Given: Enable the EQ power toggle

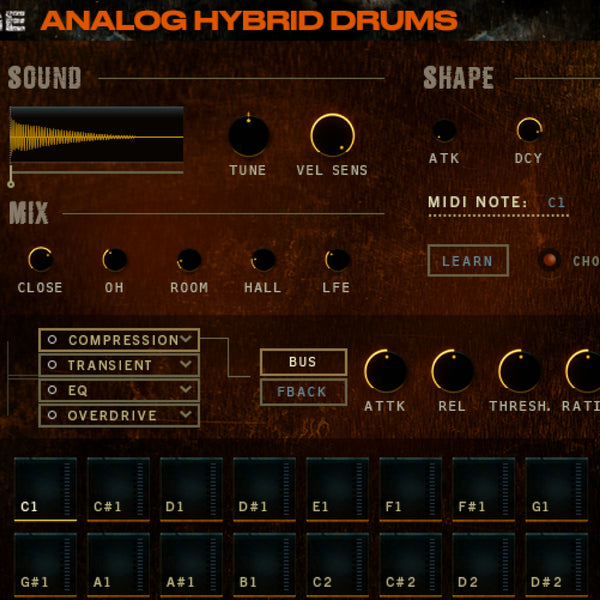Looking at the screenshot, I should pos(52,390).
